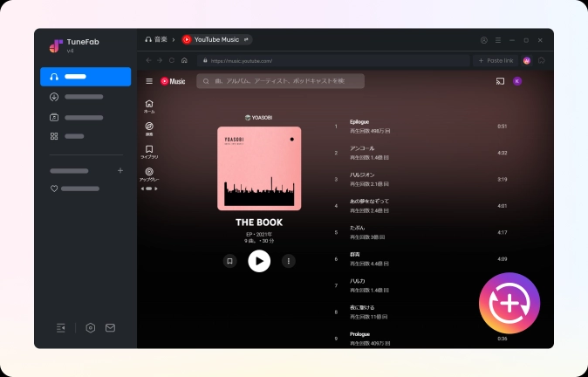Open the music library icon in sidebar
Screen dimensions: 588x377
point(54,118)
